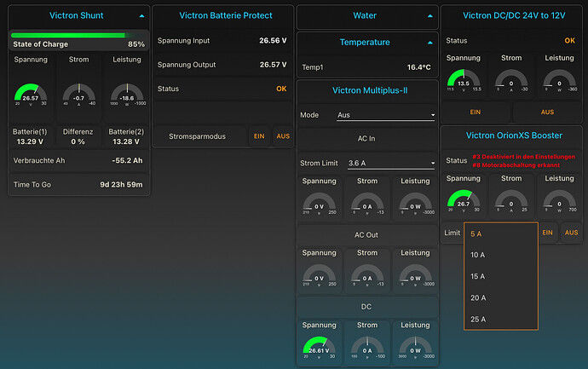Screen dimensions: 588x369
Task: Click the Multiplus DC Leistung gauge
Action: click(x=416, y=348)
